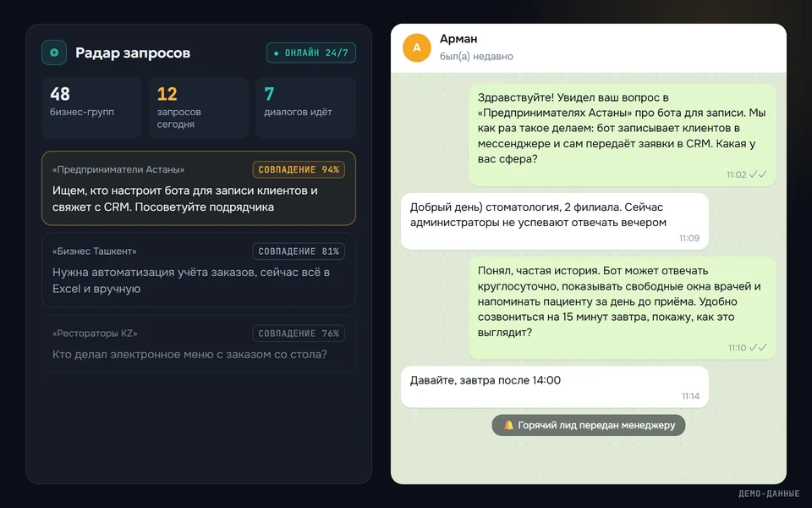
Task: Click the «Рестораторы KZ» group name label
Action: click(95, 334)
